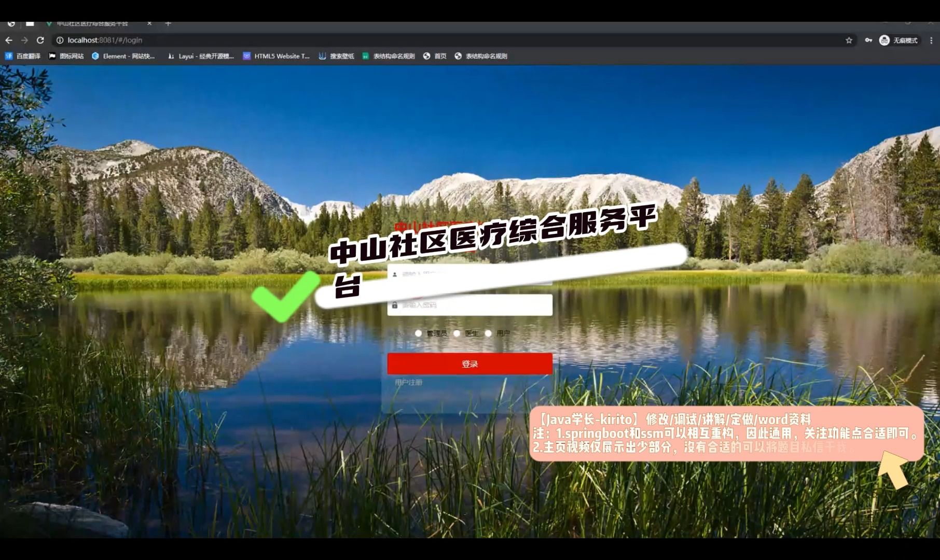
Task: Click the bookmark star in the address bar
Action: 848,40
